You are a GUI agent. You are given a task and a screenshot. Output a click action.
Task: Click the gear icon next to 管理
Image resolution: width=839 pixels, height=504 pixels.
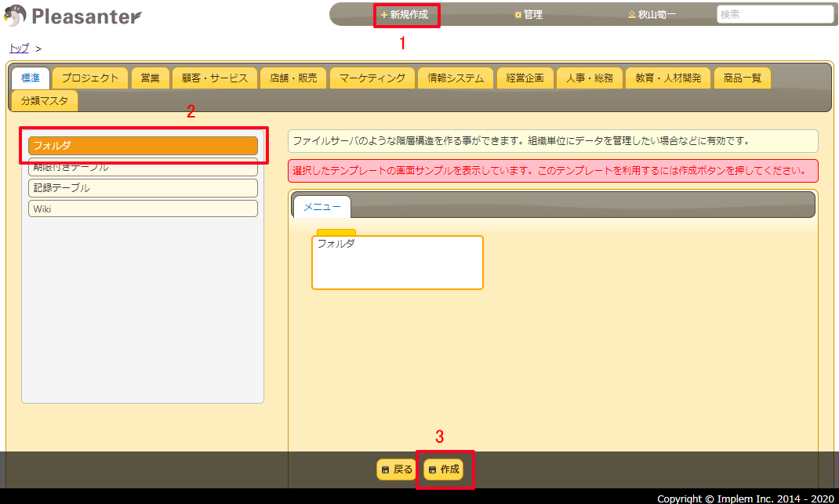[x=517, y=13]
